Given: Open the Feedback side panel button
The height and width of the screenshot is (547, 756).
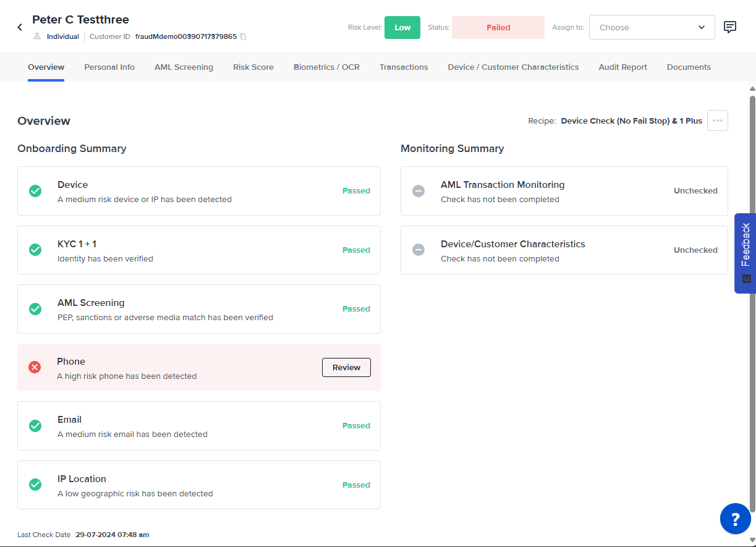Looking at the screenshot, I should 745,253.
